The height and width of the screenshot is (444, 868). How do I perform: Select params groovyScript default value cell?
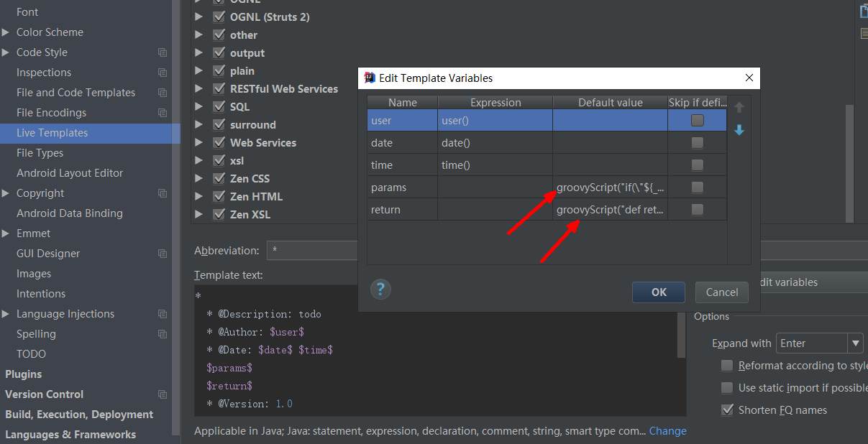[x=611, y=188]
